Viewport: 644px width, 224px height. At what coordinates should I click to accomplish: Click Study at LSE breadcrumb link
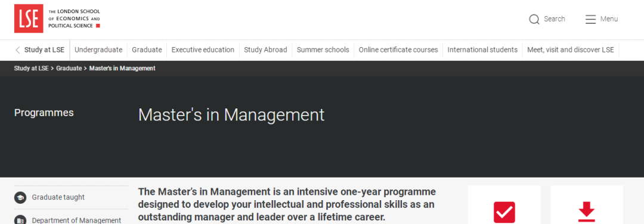(x=31, y=69)
